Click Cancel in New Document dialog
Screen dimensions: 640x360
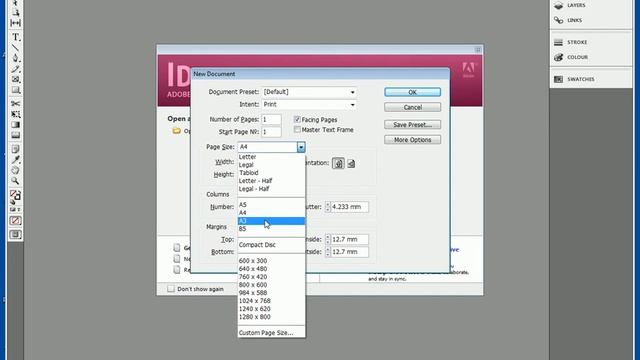412,107
